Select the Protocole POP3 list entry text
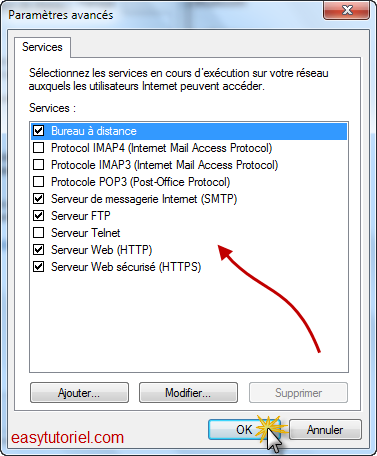Screen dimensions: 377x456 click(x=141, y=182)
